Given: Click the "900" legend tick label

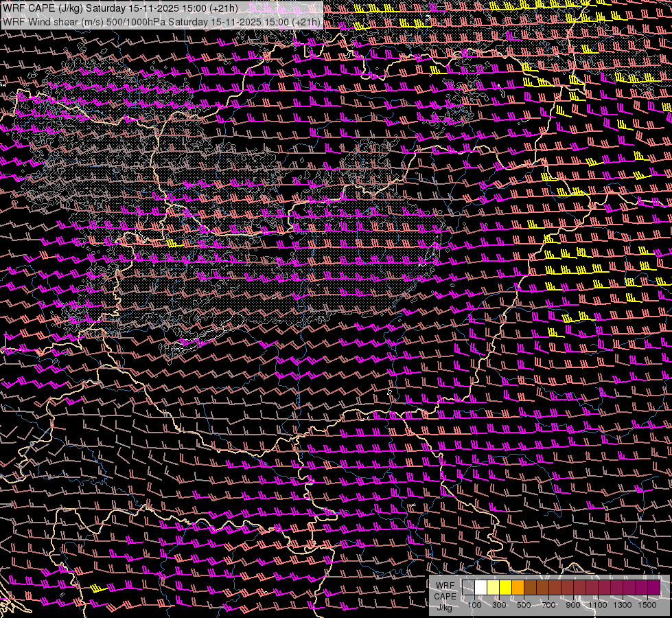Looking at the screenshot, I should click(573, 605).
